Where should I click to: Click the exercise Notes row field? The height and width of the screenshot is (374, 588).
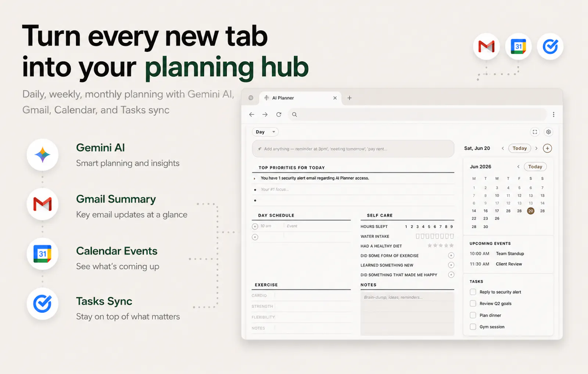pyautogui.click(x=312, y=328)
